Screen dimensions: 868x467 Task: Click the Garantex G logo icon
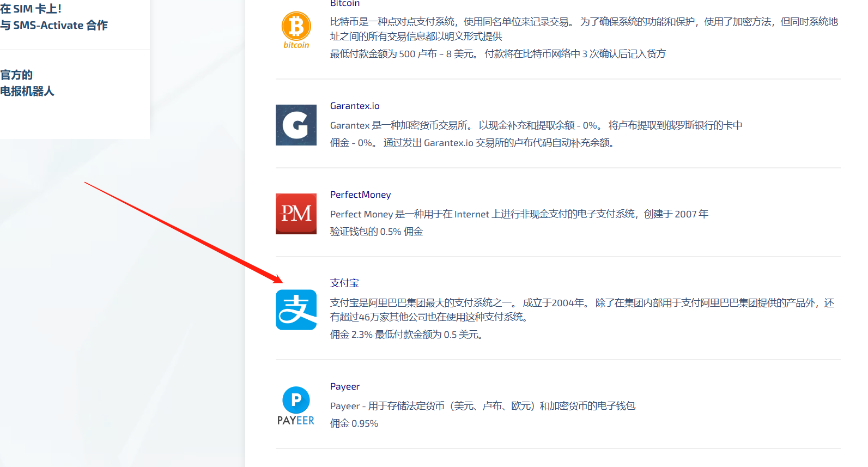click(x=296, y=125)
